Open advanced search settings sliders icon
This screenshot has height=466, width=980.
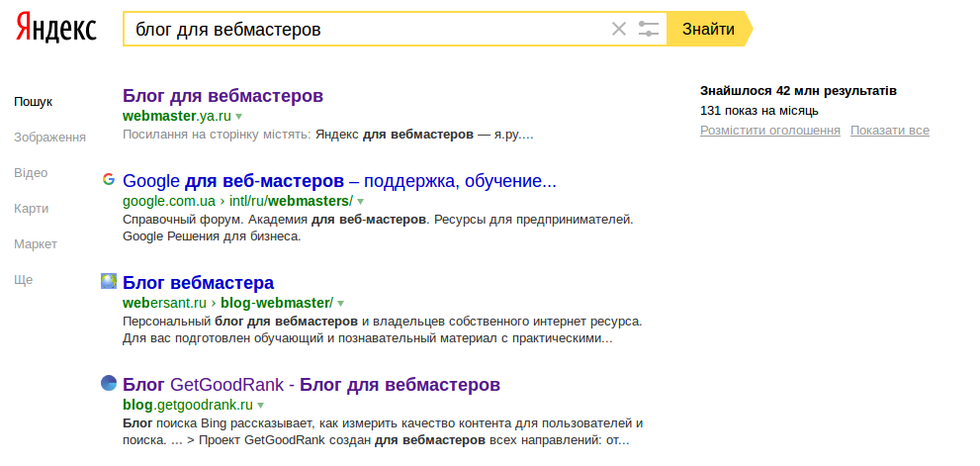[649, 29]
